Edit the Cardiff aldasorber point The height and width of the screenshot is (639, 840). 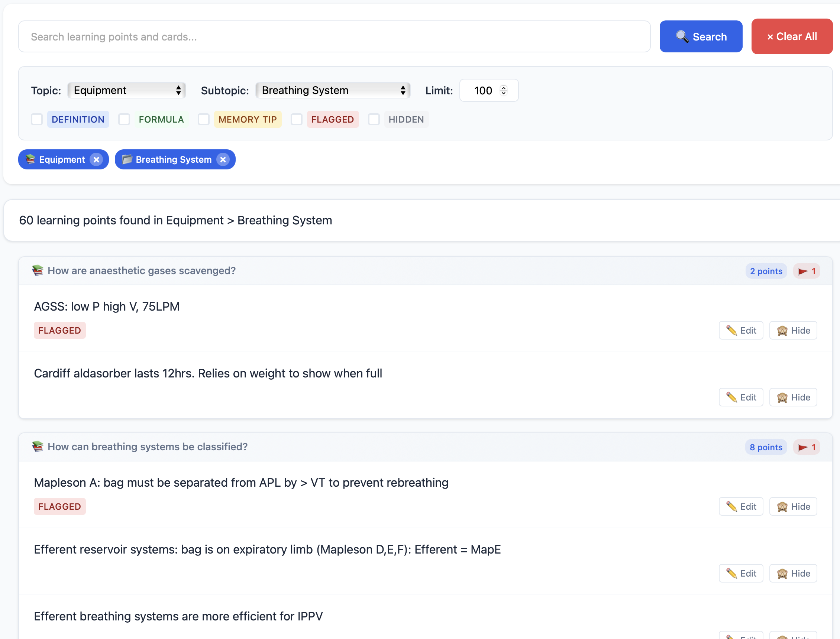[x=741, y=397]
